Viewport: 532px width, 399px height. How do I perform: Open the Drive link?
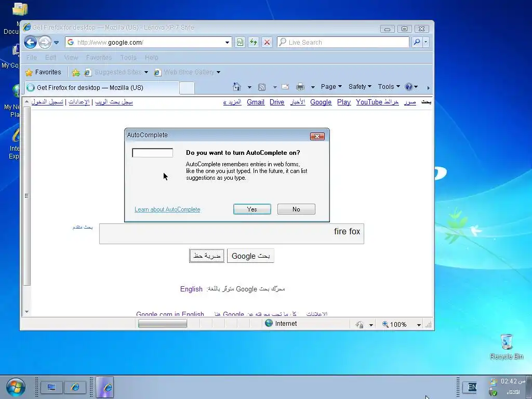[x=277, y=102]
